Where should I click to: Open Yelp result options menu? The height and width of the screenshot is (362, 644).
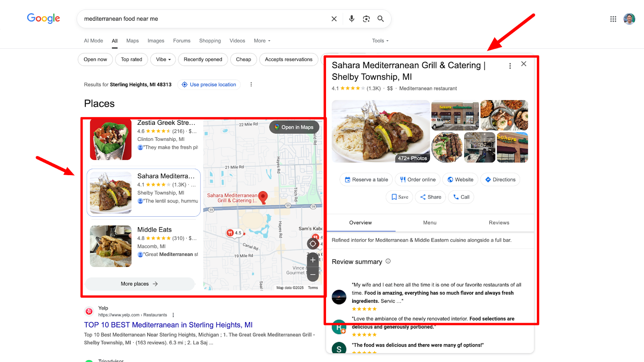(173, 315)
